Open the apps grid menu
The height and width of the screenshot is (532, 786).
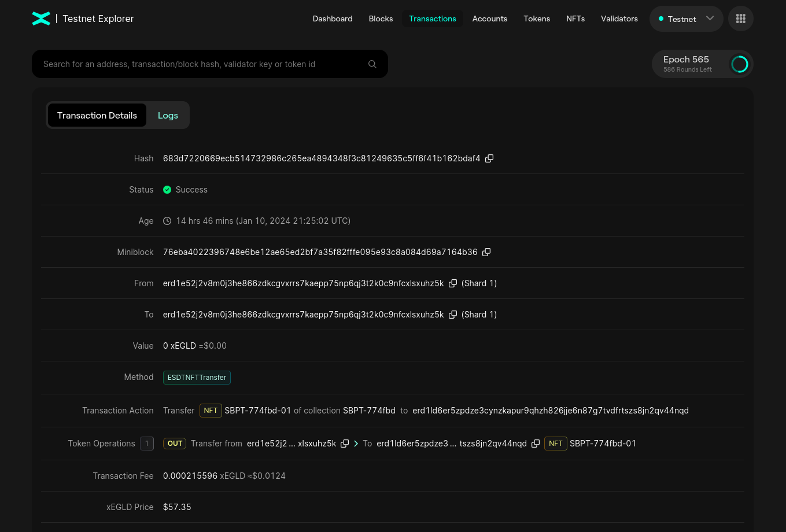[740, 19]
